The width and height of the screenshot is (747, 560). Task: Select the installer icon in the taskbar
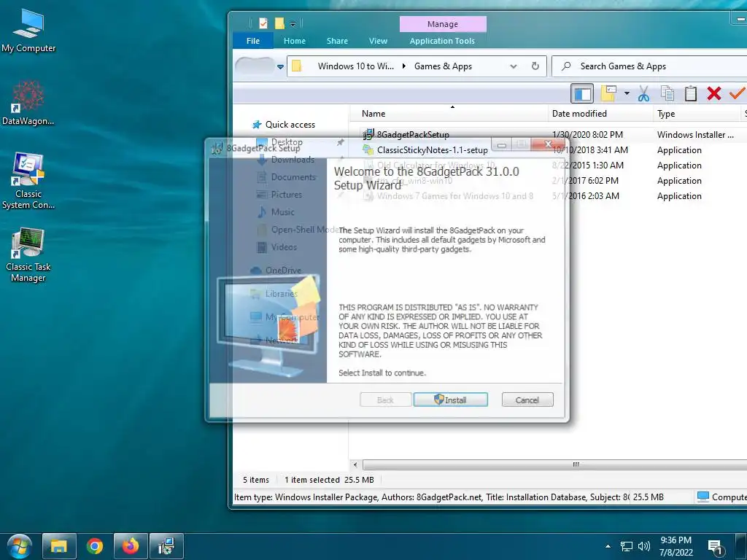[167, 545]
